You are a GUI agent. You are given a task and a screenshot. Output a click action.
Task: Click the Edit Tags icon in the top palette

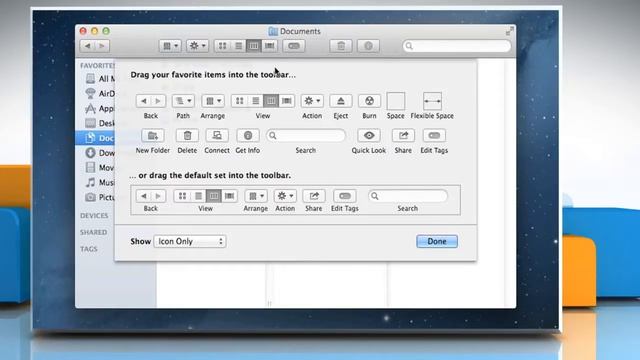coord(434,136)
